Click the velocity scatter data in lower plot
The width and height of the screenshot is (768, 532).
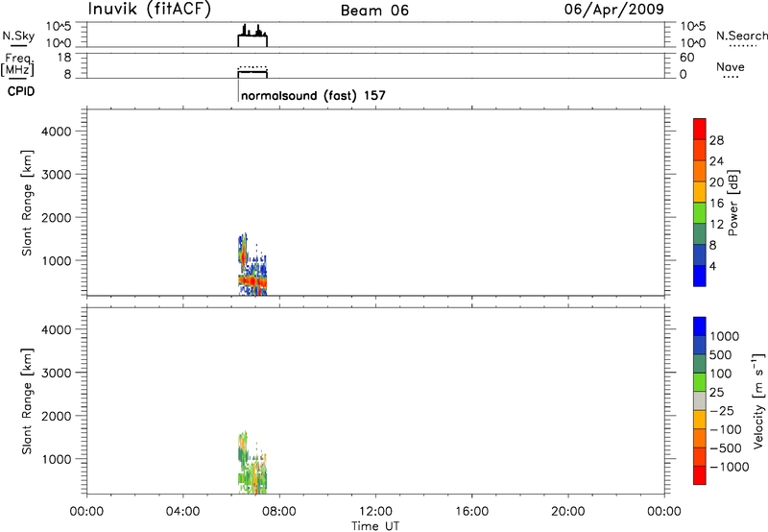(252, 463)
